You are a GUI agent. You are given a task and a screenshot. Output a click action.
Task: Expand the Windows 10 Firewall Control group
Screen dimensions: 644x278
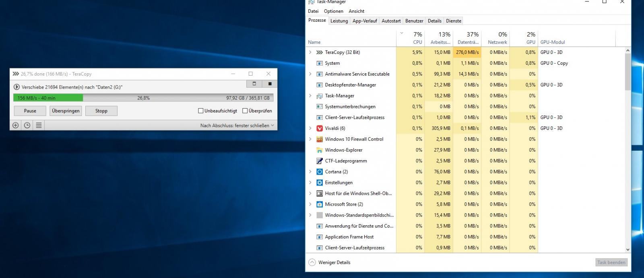click(x=310, y=139)
